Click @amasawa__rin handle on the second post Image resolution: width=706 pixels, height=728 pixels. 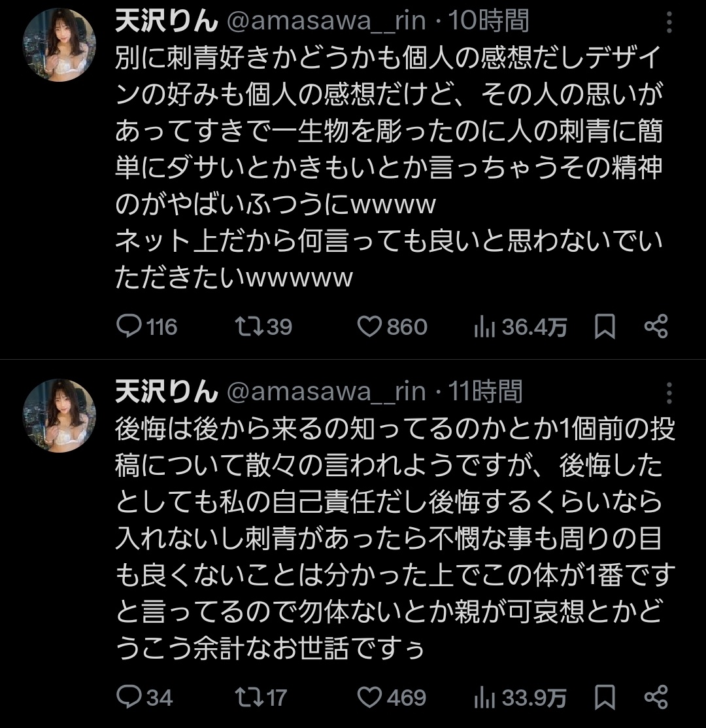326,392
